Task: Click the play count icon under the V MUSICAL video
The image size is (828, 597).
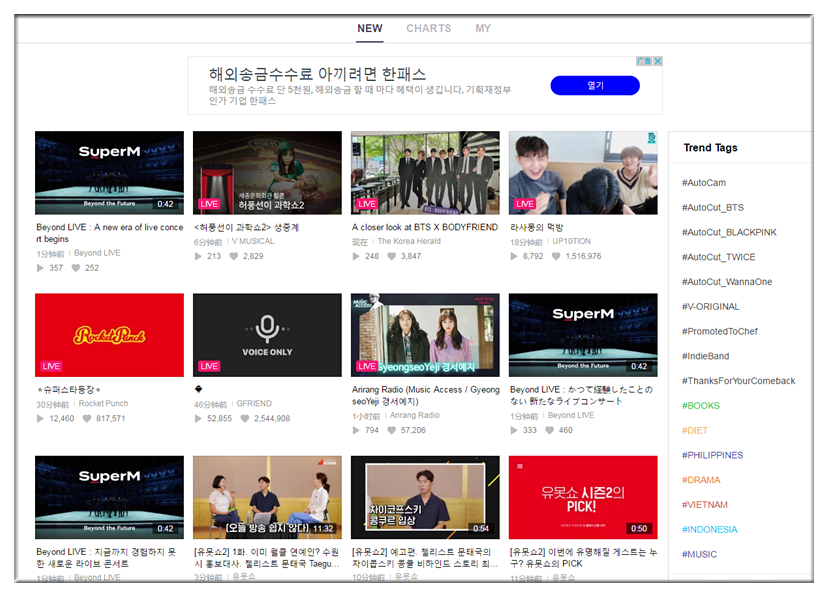Action: point(198,256)
